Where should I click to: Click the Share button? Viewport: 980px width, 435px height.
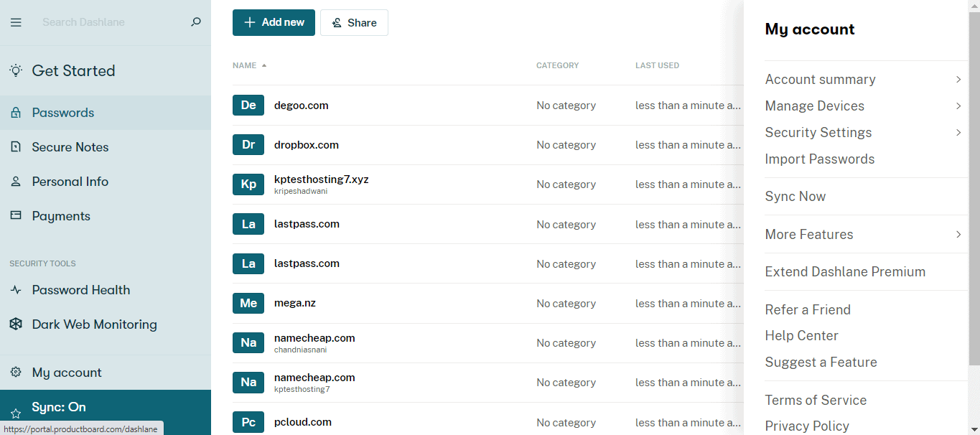pyautogui.click(x=354, y=22)
